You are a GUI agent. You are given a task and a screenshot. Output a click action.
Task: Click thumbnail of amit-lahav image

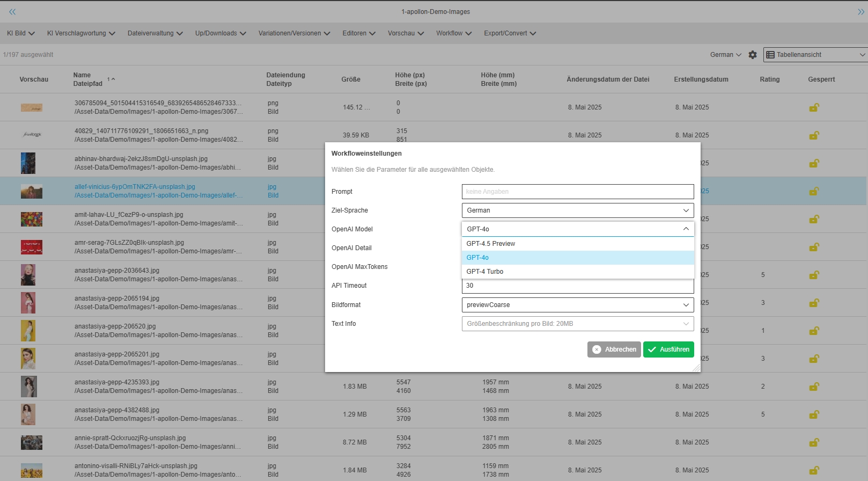point(31,219)
